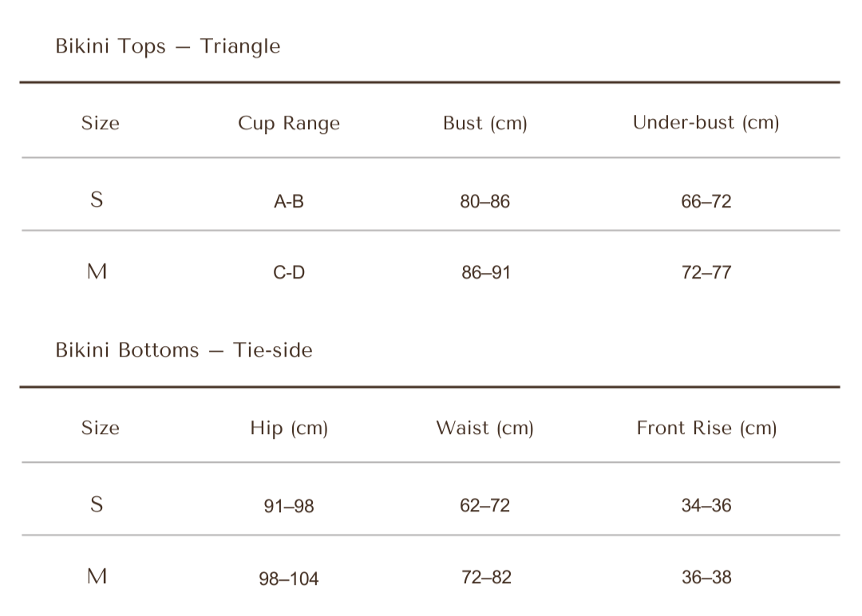Click the Under-bust (cm) column header
The height and width of the screenshot is (616, 862).
706,123
